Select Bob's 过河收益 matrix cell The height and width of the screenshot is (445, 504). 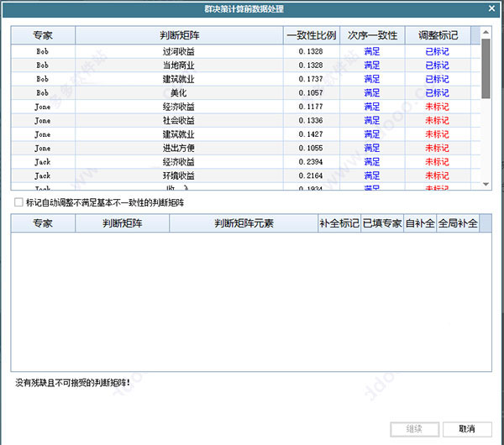click(179, 51)
